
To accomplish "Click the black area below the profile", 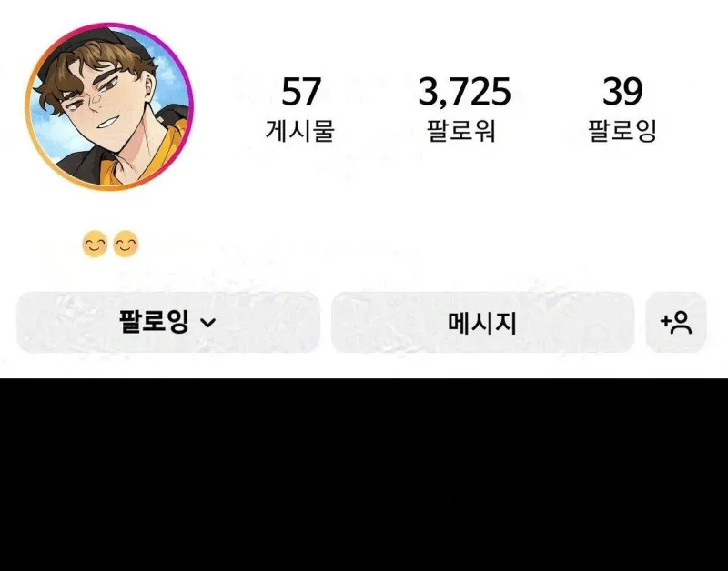I will [x=364, y=475].
